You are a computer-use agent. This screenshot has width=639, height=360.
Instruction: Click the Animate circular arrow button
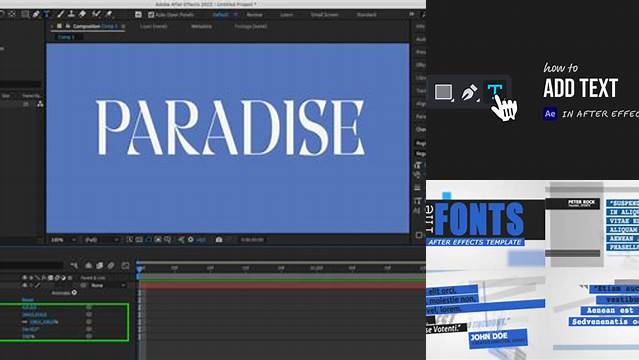pyautogui.click(x=74, y=292)
